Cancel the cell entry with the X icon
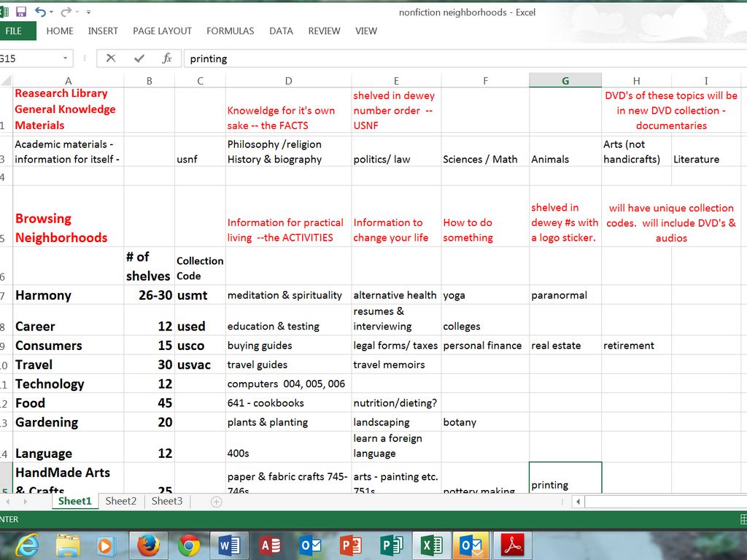Viewport: 747px width, 560px height. click(x=111, y=58)
